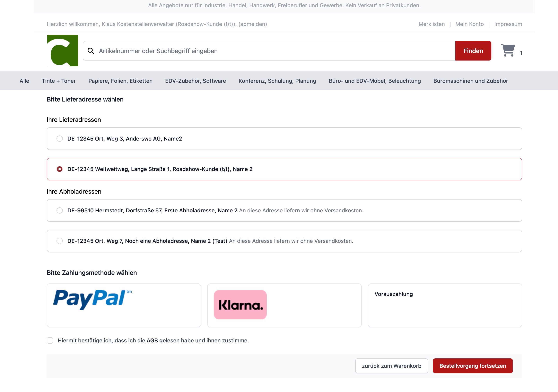The image size is (558, 392).
Task: Open the shopping cart icon
Action: [x=508, y=51]
